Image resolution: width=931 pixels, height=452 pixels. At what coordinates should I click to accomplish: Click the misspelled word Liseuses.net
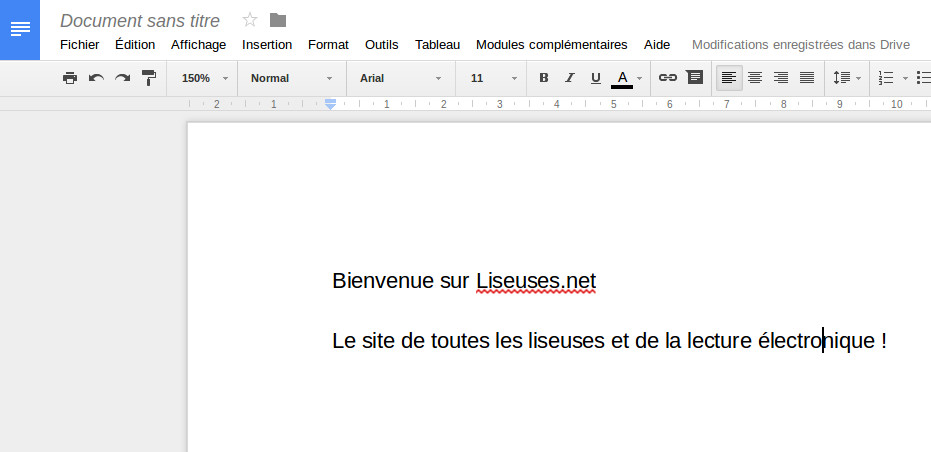536,281
